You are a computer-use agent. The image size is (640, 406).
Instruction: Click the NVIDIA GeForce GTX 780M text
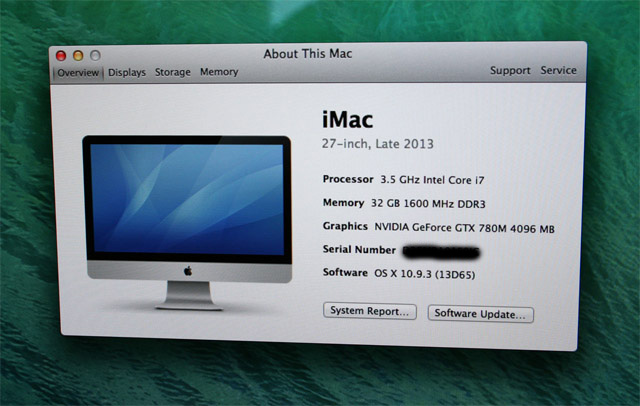[464, 228]
